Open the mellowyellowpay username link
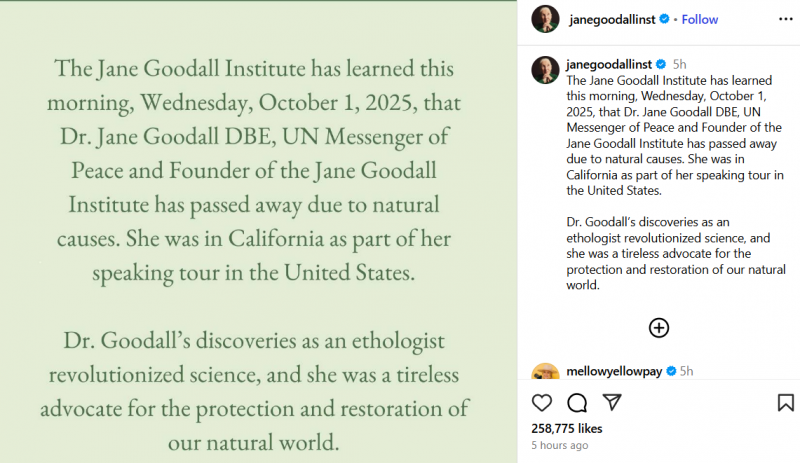The height and width of the screenshot is (463, 800). coord(615,371)
